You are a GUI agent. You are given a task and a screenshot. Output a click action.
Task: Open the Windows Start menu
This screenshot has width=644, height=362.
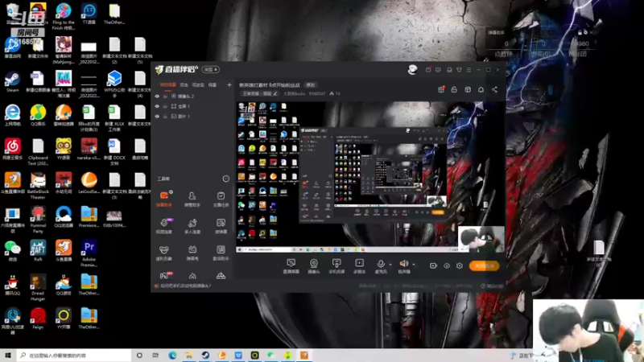click(8, 356)
